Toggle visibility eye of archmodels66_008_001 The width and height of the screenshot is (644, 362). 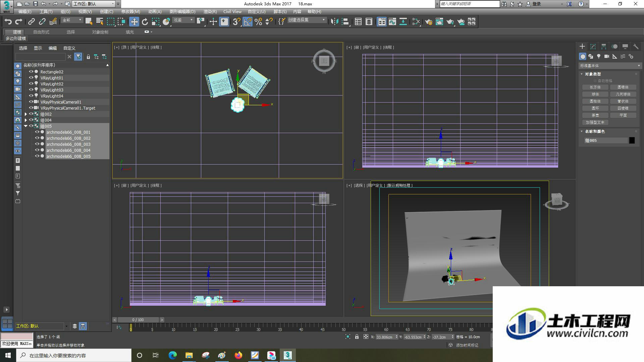click(x=37, y=132)
